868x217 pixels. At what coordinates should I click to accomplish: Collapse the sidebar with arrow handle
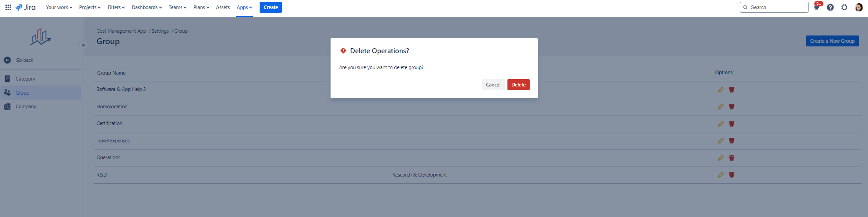point(83,45)
